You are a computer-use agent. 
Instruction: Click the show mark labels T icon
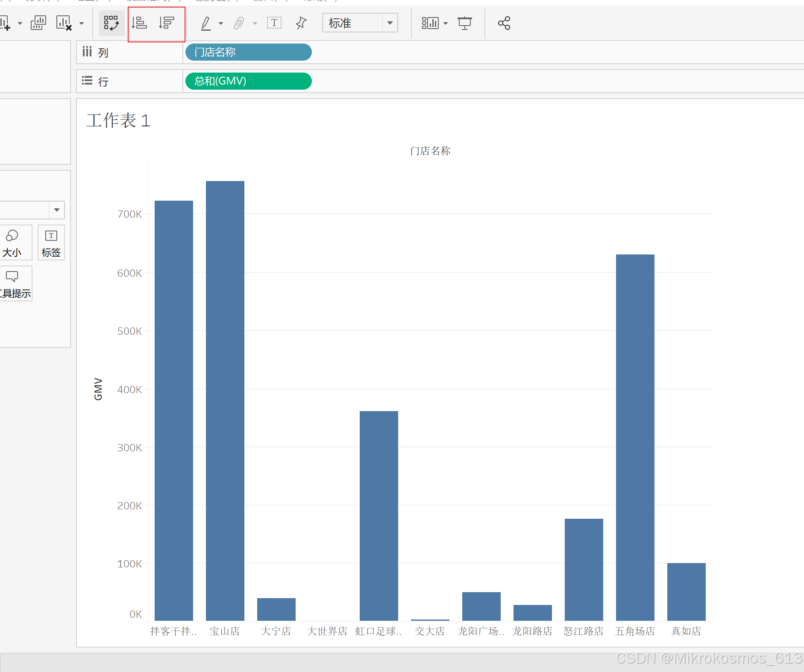[x=274, y=23]
